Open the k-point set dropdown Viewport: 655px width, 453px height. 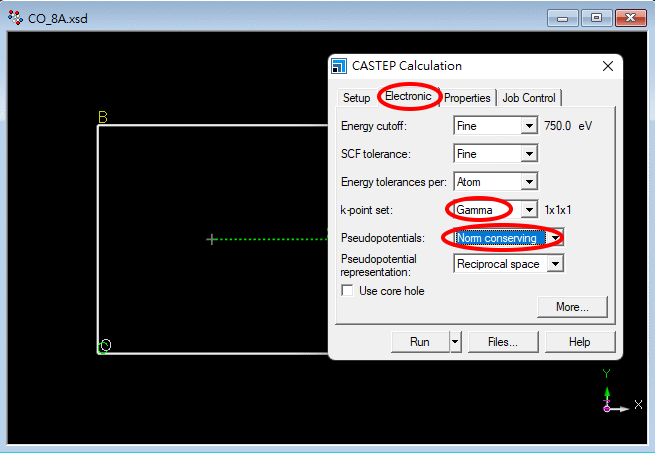point(529,210)
